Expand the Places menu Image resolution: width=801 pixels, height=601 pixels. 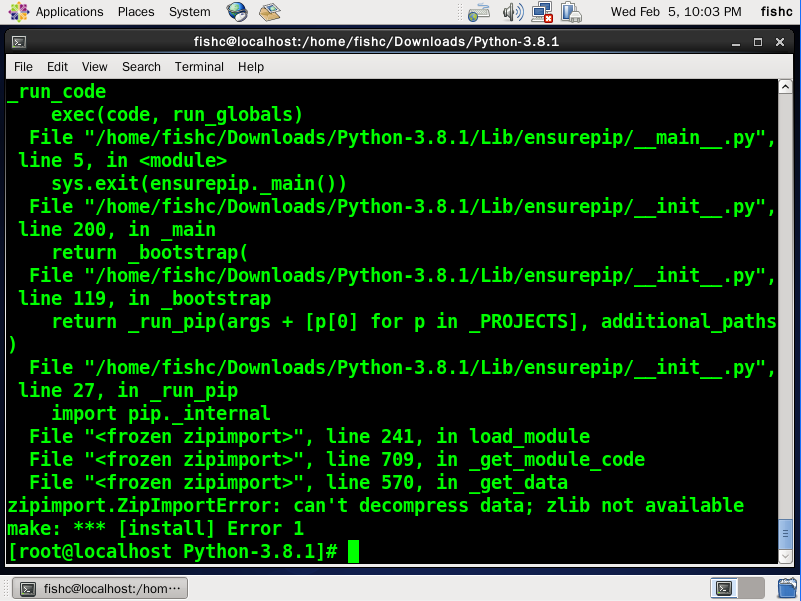(135, 12)
